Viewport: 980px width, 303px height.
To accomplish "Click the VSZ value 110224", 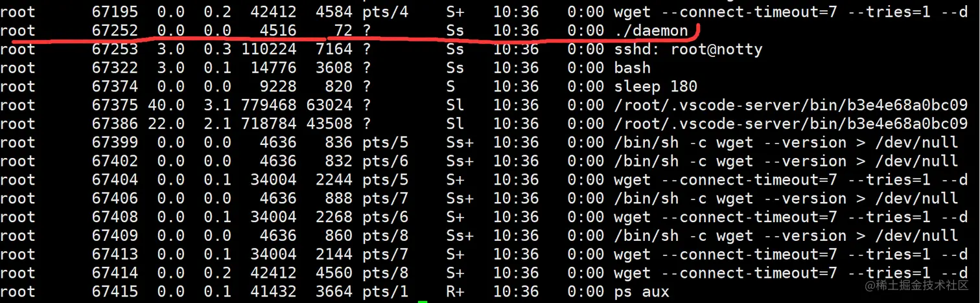I will (x=268, y=49).
